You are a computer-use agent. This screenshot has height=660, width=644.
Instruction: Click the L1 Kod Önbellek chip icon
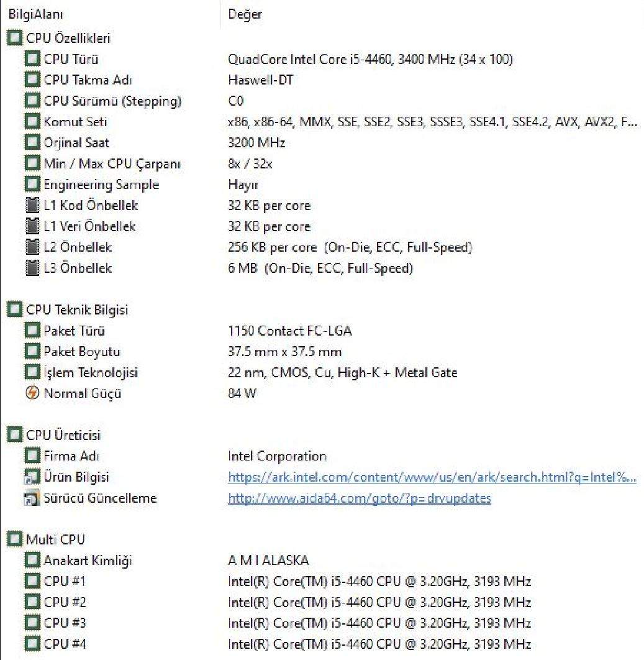coord(32,205)
